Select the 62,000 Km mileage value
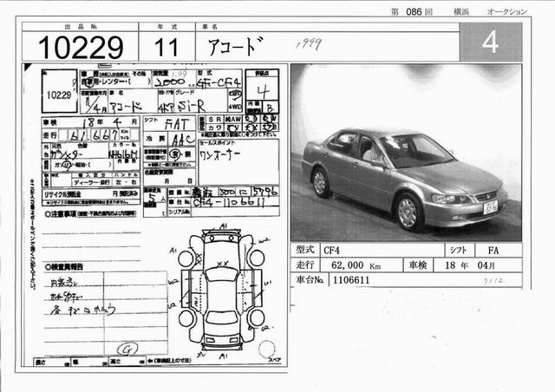Screen dimensions: 555x392 pos(356,265)
